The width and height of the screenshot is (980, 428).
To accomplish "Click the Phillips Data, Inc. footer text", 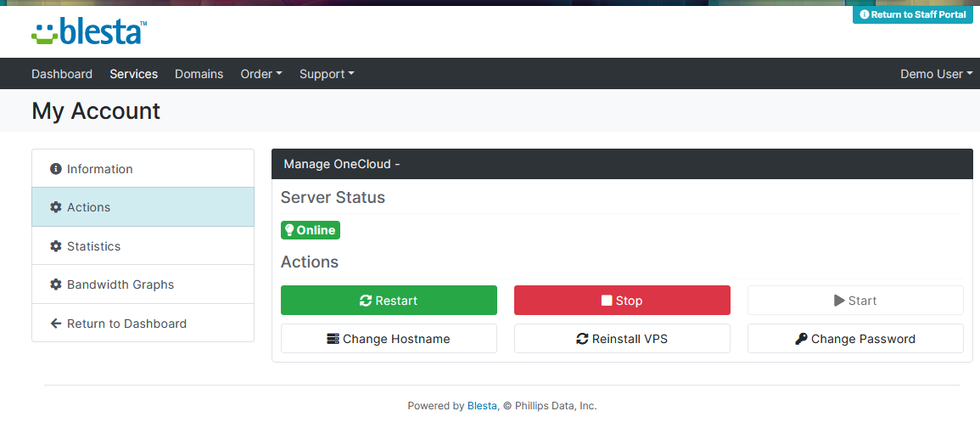I will [555, 405].
